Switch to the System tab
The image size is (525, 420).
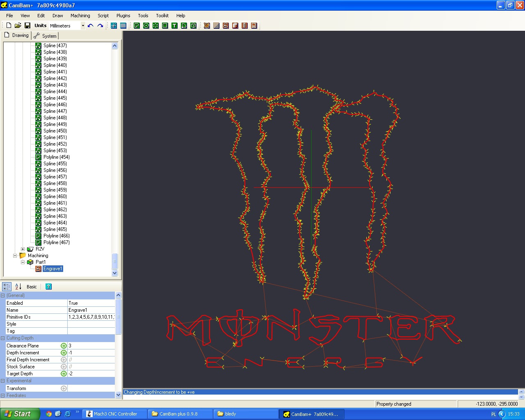[x=46, y=36]
